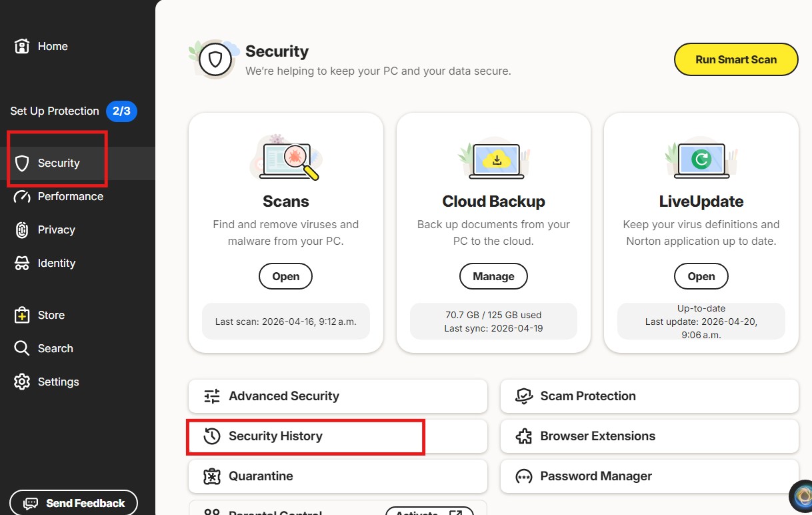
Task: Click the Cloud Backup card title
Action: point(493,201)
